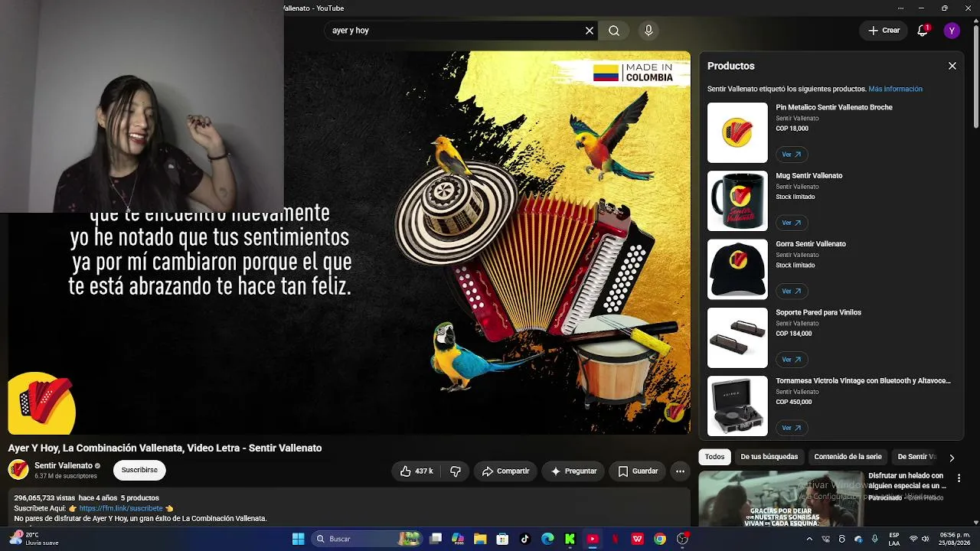This screenshot has height=551, width=980.
Task: Close the Productos panel
Action: (952, 66)
